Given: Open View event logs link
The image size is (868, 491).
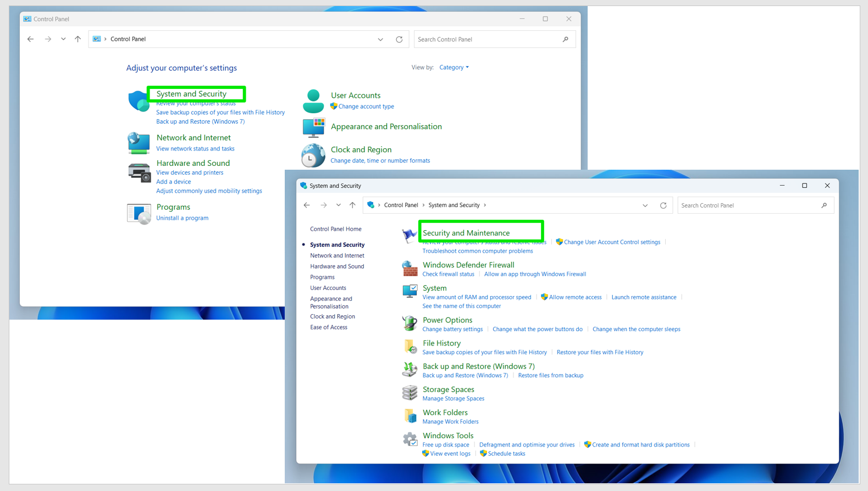Looking at the screenshot, I should coord(450,454).
